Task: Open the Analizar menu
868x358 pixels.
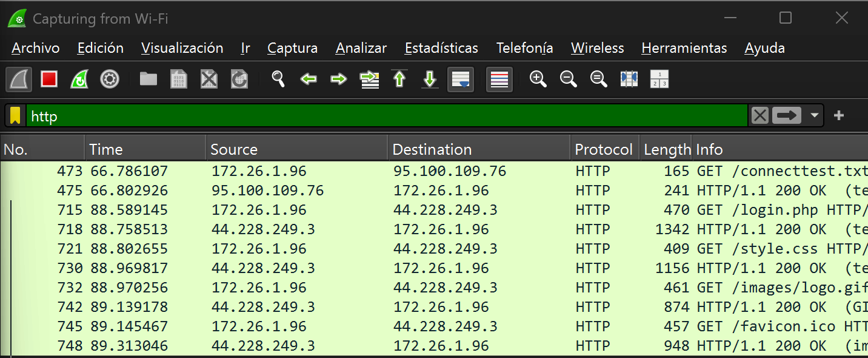Action: [x=361, y=49]
